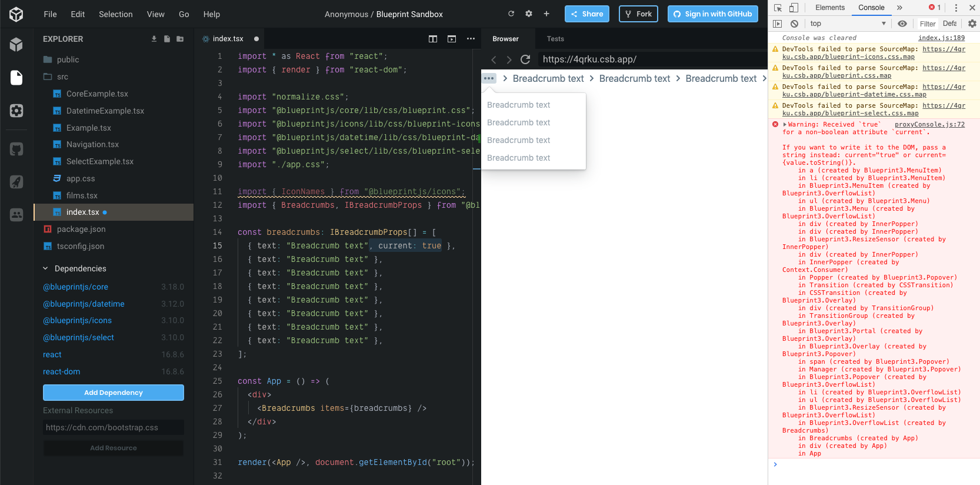The width and height of the screenshot is (980, 485).
Task: Open the Go menu
Action: (184, 14)
